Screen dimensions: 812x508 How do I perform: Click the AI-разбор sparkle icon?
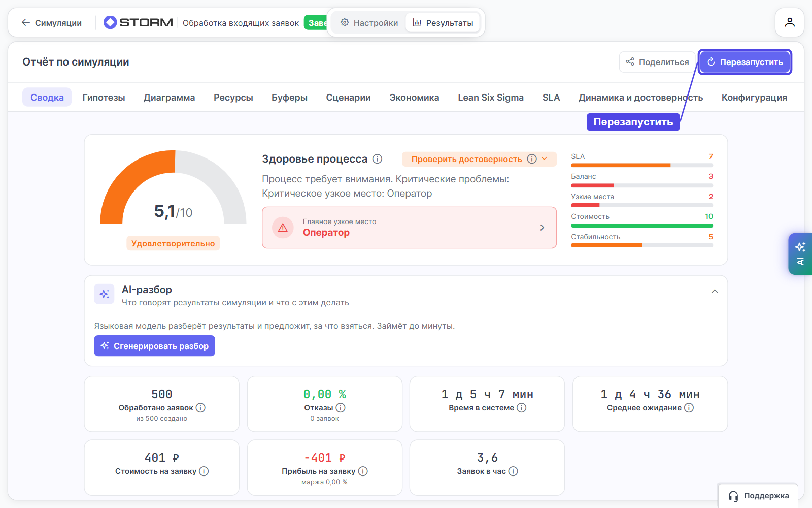click(x=105, y=294)
